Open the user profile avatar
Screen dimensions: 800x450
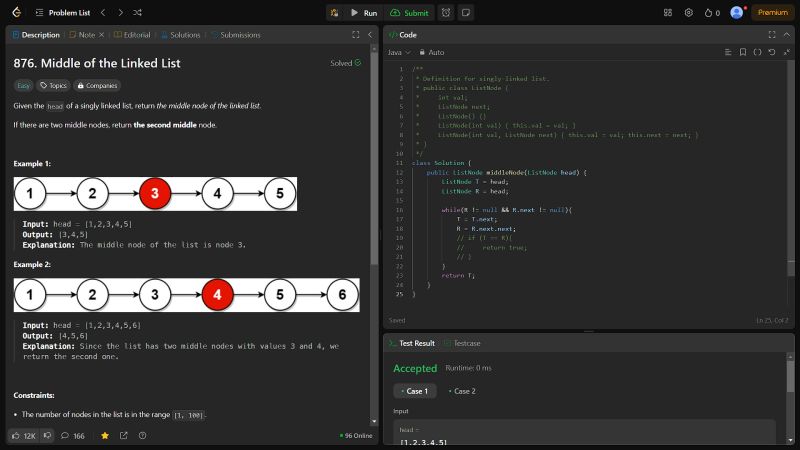coord(737,13)
